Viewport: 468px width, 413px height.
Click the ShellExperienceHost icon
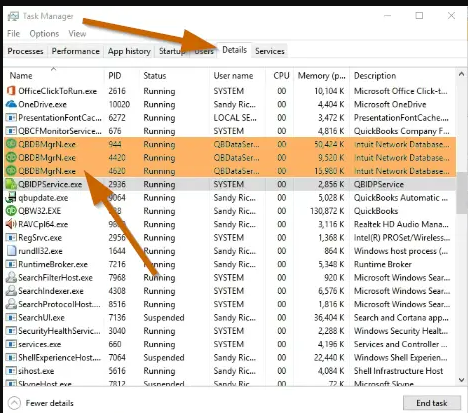pyautogui.click(x=11, y=358)
